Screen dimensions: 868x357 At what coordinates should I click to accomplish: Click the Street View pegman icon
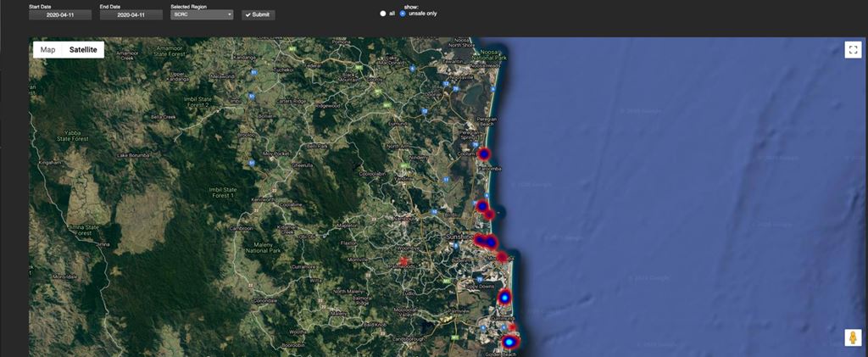853,337
